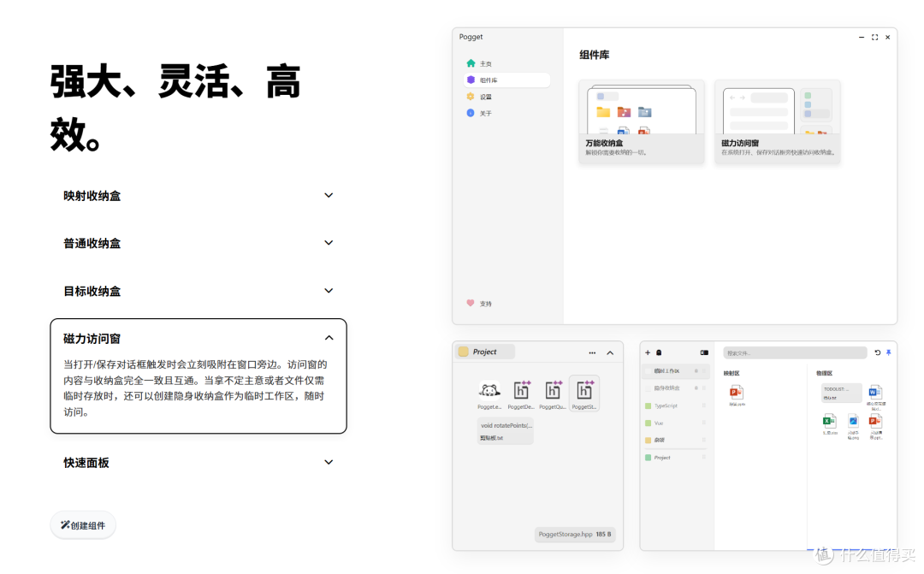This screenshot has width=924, height=574.
Task: Collapse the 磁力访问窗 accordion section
Action: click(x=198, y=338)
